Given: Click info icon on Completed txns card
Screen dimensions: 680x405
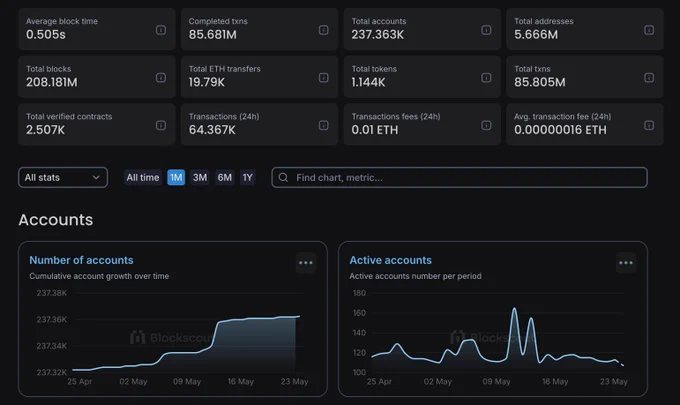Looking at the screenshot, I should click(324, 30).
